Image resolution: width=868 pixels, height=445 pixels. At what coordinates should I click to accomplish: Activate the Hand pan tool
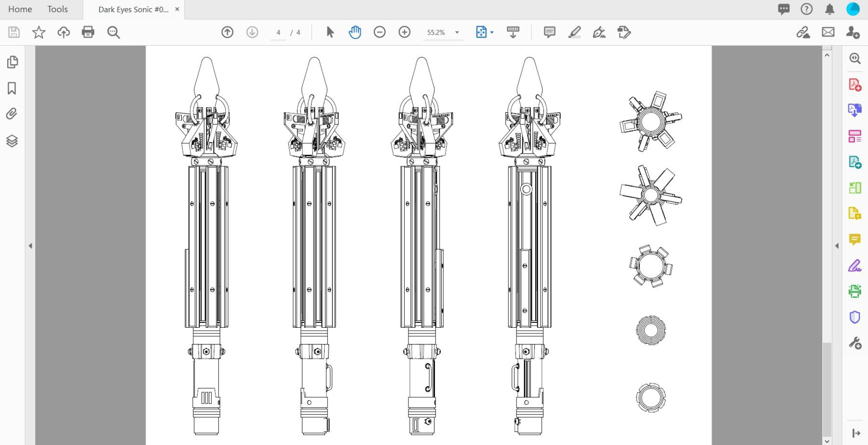[x=355, y=32]
